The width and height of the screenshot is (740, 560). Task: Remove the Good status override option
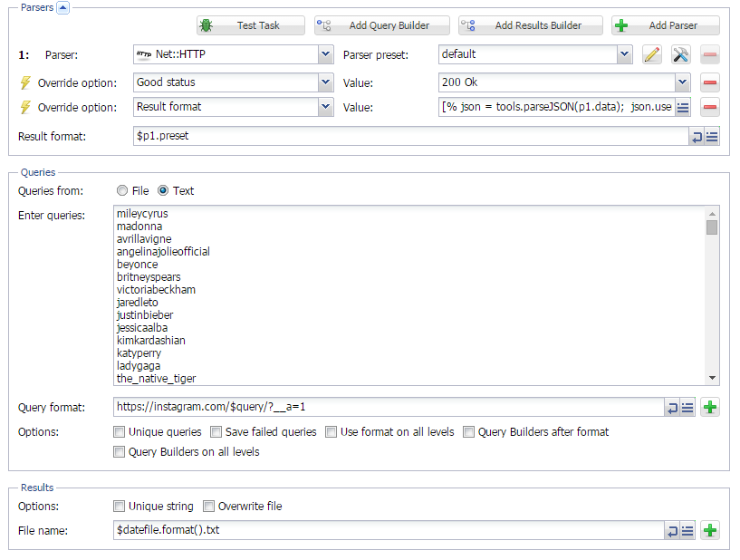(x=710, y=82)
